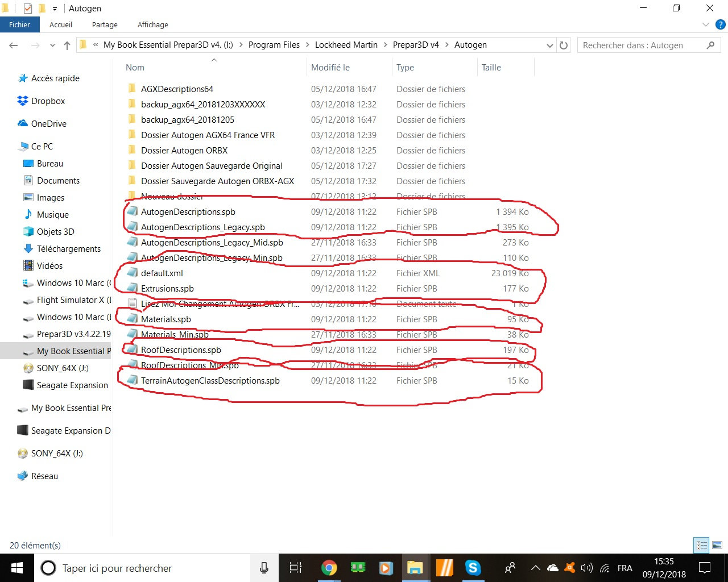This screenshot has width=728, height=582.
Task: Sort files by the Taille column
Action: point(491,68)
